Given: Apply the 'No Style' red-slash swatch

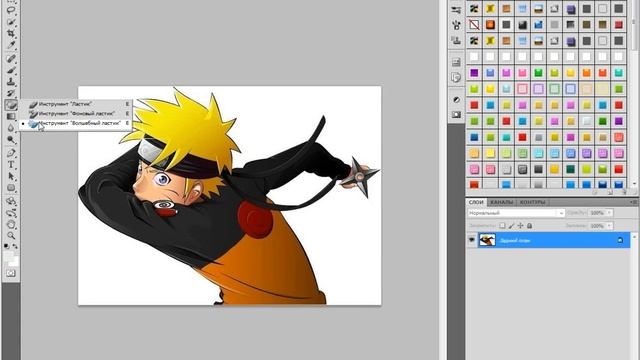Looking at the screenshot, I should point(474,24).
